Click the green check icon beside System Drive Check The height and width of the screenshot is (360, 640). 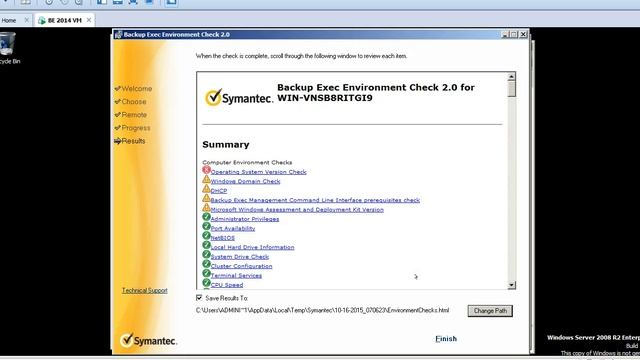[x=207, y=255]
